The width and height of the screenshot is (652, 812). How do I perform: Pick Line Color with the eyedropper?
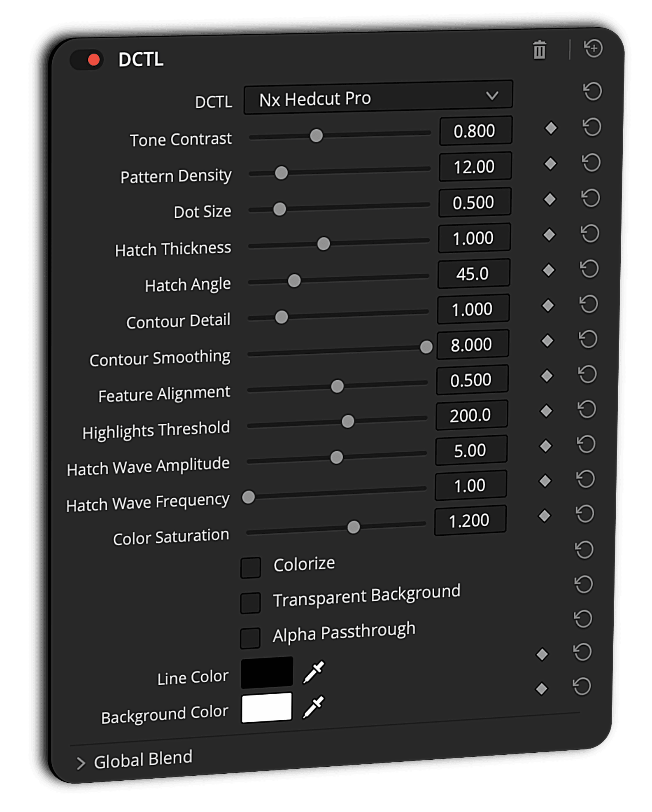pyautogui.click(x=314, y=672)
